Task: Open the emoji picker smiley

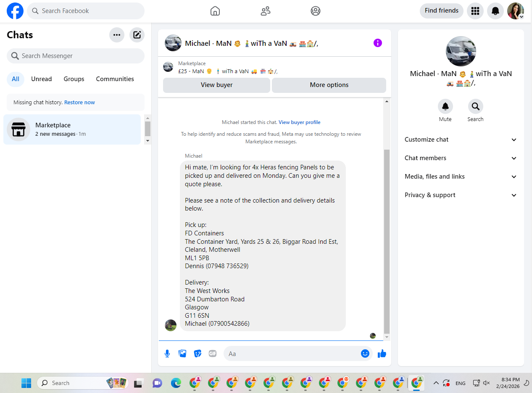Action: coord(365,353)
